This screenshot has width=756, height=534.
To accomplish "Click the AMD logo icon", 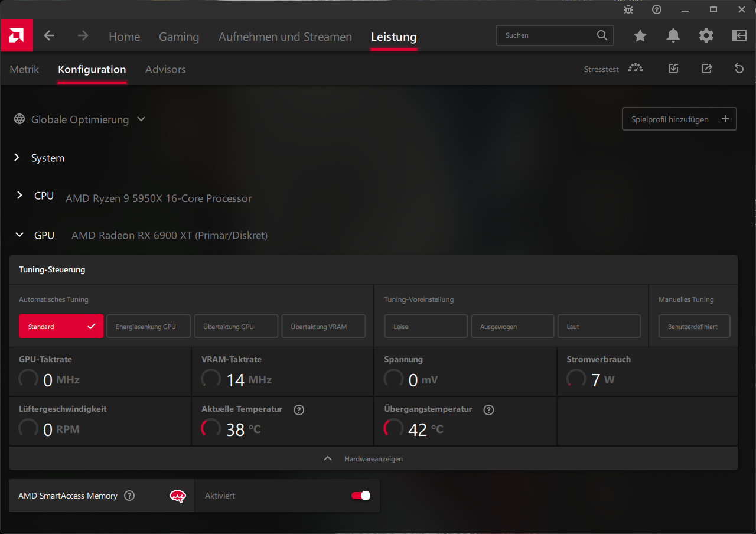I will click(17, 35).
